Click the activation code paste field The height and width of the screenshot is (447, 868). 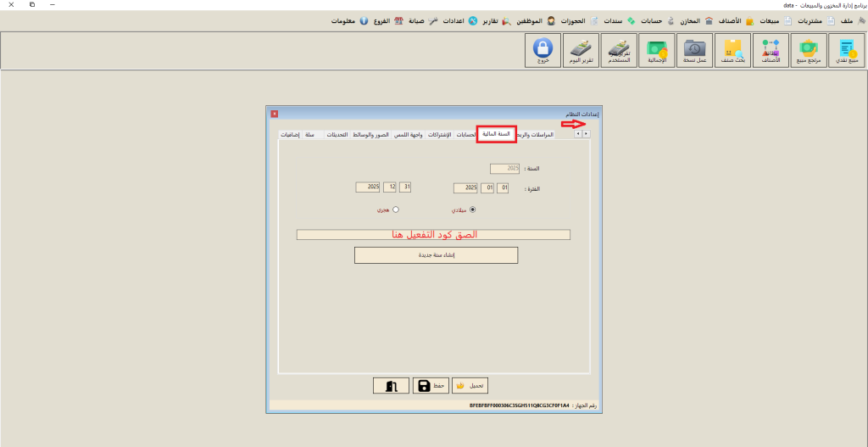click(433, 235)
